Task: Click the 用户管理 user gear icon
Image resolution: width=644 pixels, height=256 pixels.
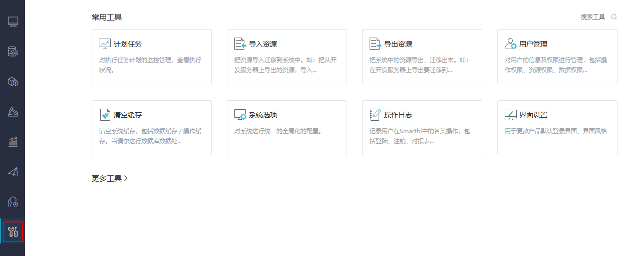Action: [x=511, y=44]
